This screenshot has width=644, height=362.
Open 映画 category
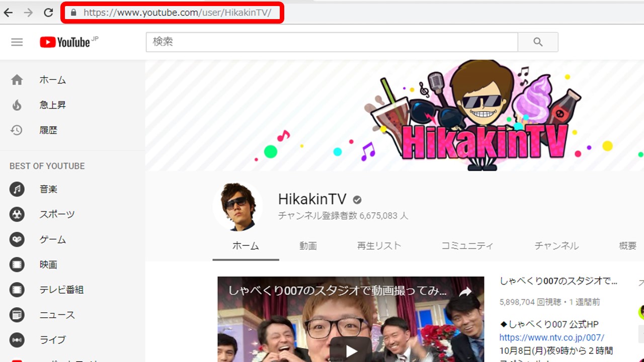click(x=49, y=264)
